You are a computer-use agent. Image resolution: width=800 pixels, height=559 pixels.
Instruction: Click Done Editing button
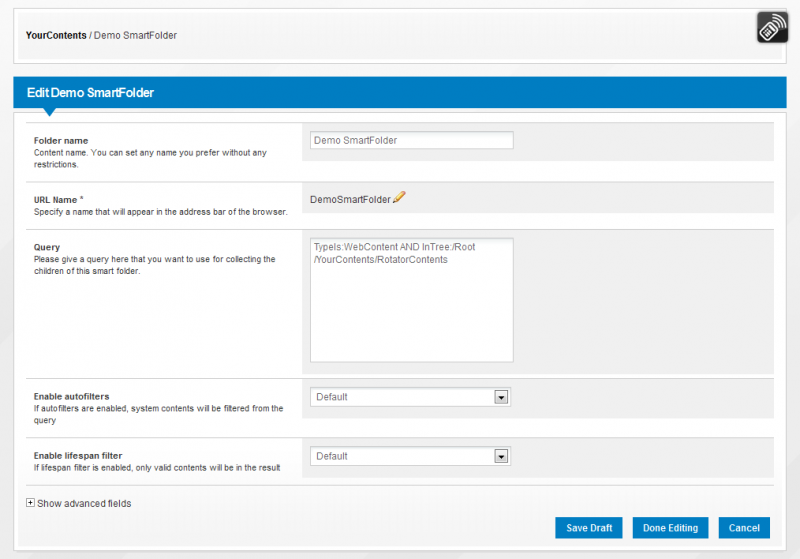(670, 528)
